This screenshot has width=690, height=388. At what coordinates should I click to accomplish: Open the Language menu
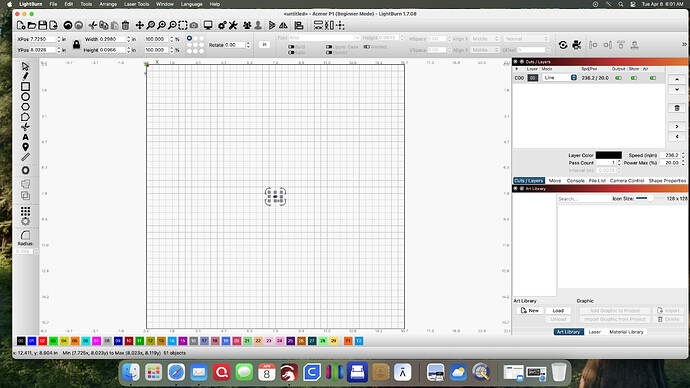[x=191, y=4]
